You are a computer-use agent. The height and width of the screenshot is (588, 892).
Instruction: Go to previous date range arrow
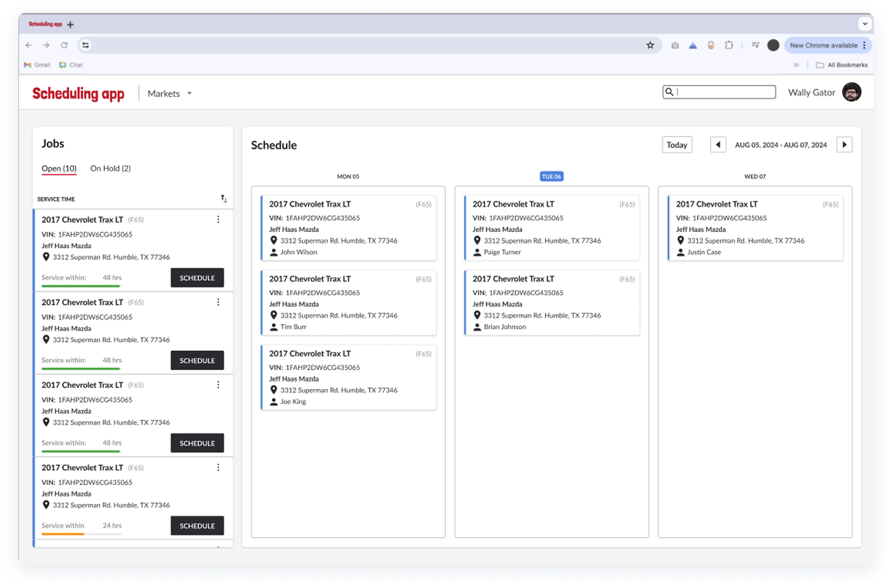[718, 145]
